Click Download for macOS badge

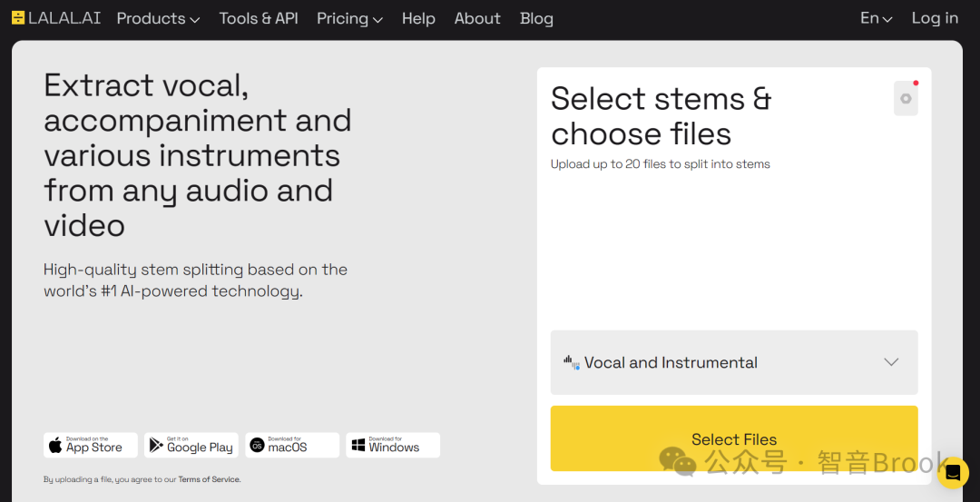292,445
